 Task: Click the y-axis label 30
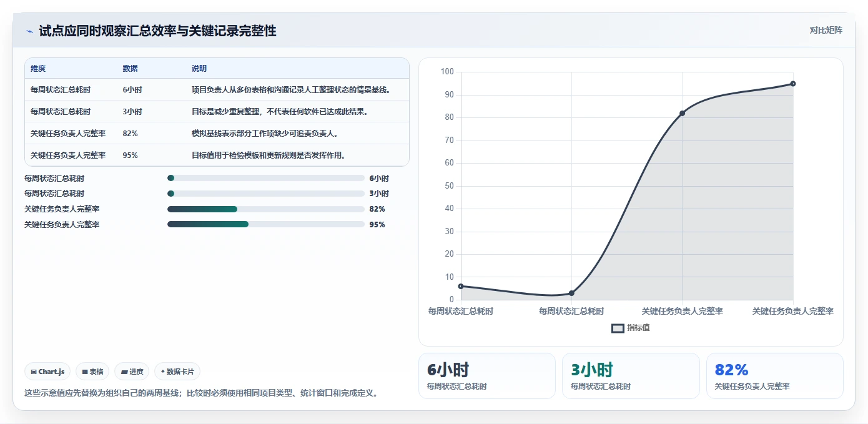[x=449, y=232]
